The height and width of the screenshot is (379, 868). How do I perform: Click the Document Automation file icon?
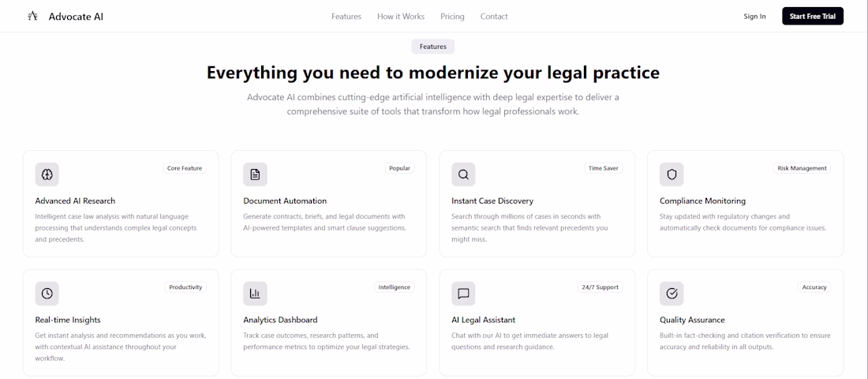(255, 174)
